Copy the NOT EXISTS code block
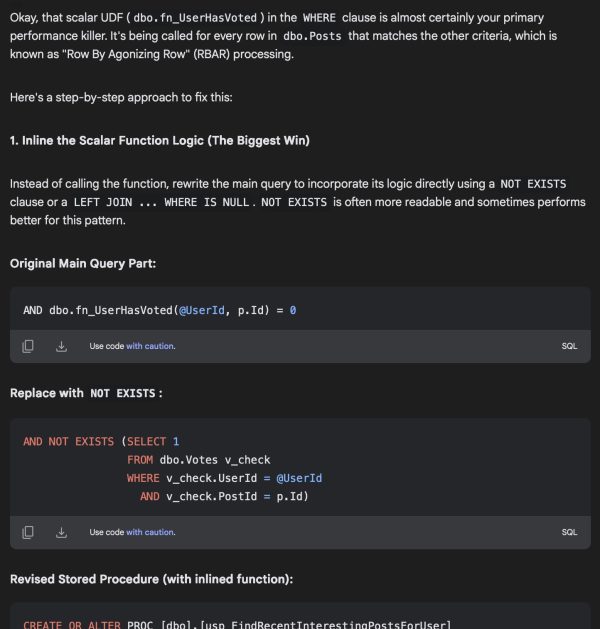The height and width of the screenshot is (629, 600). click(x=28, y=532)
